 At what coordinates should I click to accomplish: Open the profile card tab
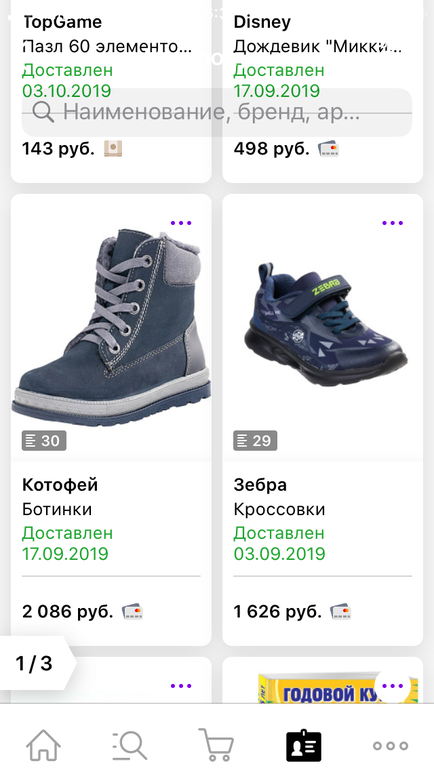[303, 744]
